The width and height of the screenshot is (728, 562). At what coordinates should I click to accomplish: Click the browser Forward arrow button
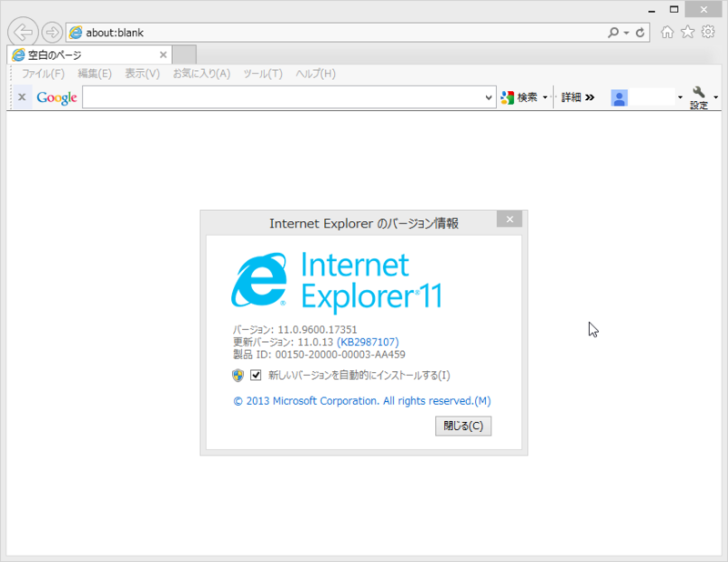52,33
